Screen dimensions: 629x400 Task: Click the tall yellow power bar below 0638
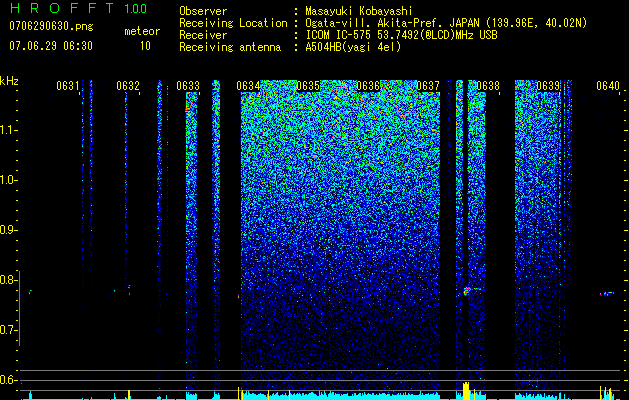[466, 391]
